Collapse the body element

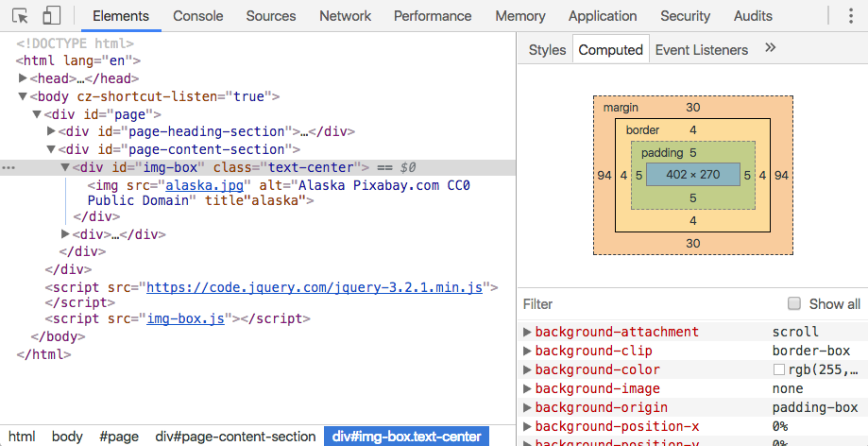pos(23,96)
